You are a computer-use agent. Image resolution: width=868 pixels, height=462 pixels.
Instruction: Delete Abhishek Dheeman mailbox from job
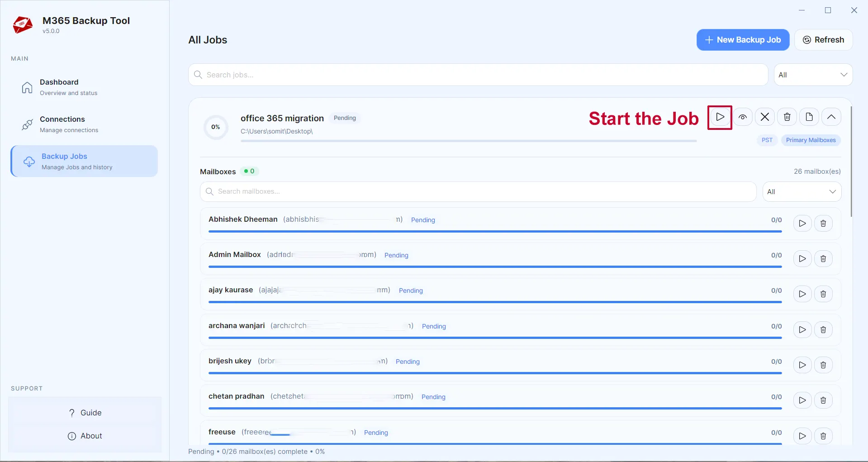tap(823, 224)
